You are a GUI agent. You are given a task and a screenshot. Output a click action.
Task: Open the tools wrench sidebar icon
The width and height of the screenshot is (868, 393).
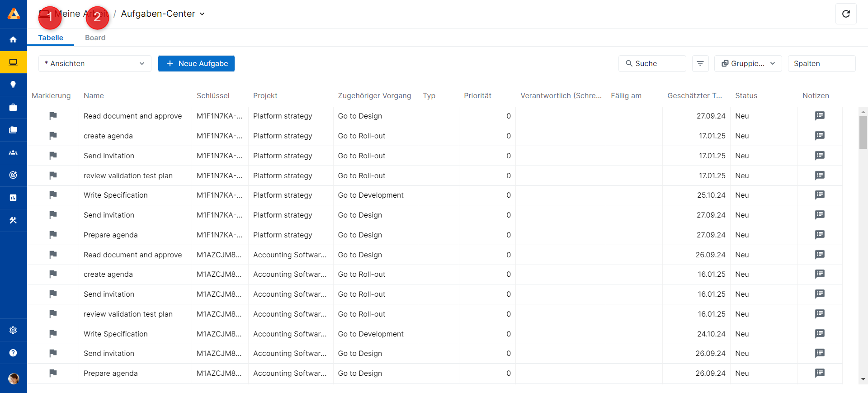[x=13, y=220]
